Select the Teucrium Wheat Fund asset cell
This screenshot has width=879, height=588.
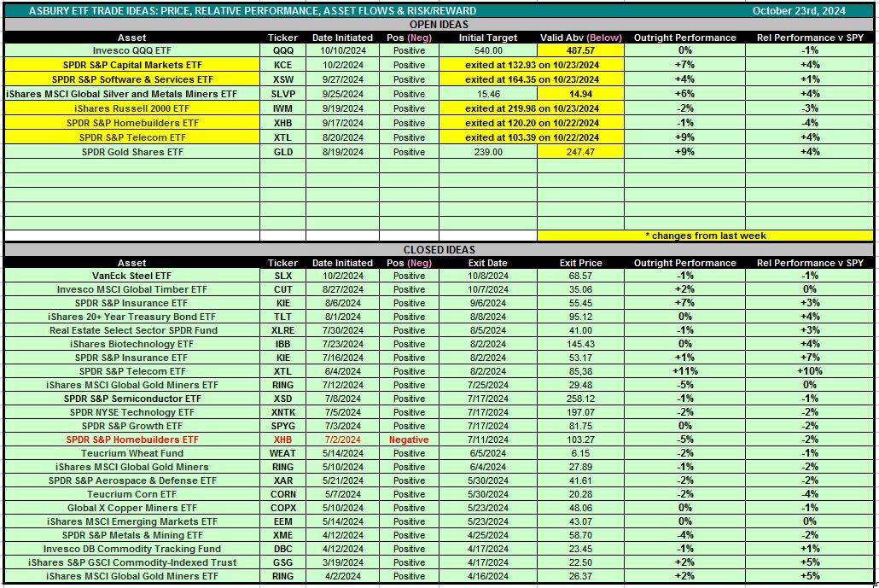coord(132,453)
